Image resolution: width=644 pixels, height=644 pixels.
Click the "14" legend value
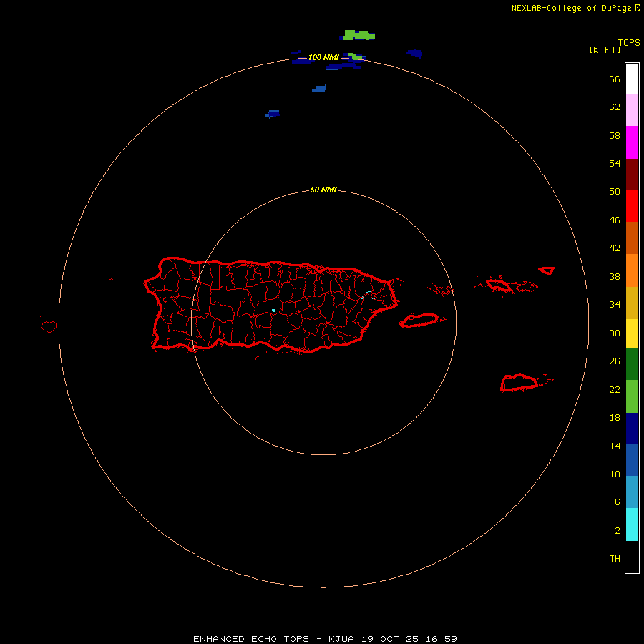[x=615, y=446]
